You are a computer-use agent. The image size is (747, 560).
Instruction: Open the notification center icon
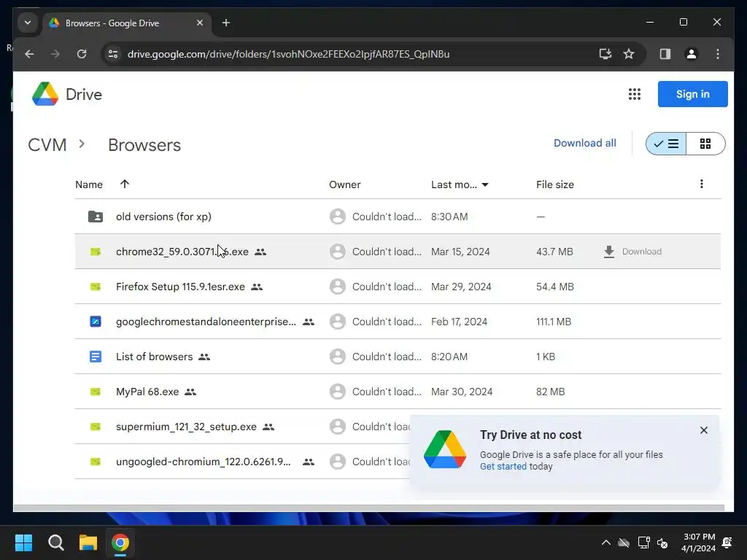tap(727, 542)
